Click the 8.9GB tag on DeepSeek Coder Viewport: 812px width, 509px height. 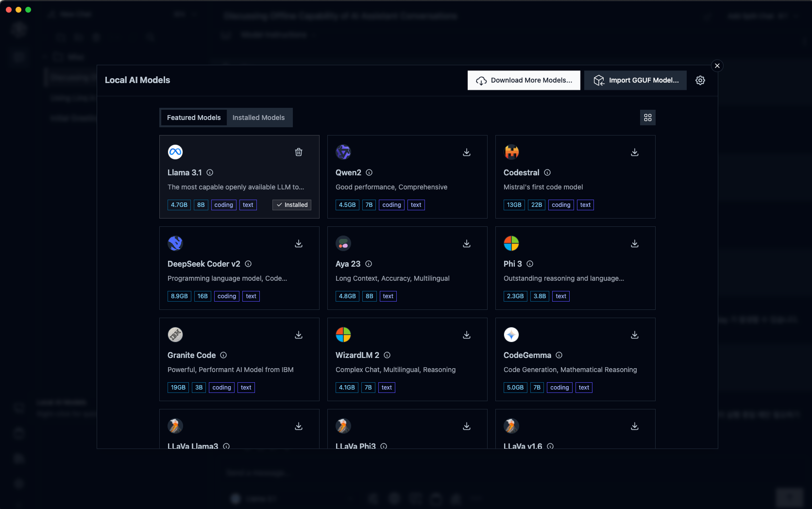point(179,296)
